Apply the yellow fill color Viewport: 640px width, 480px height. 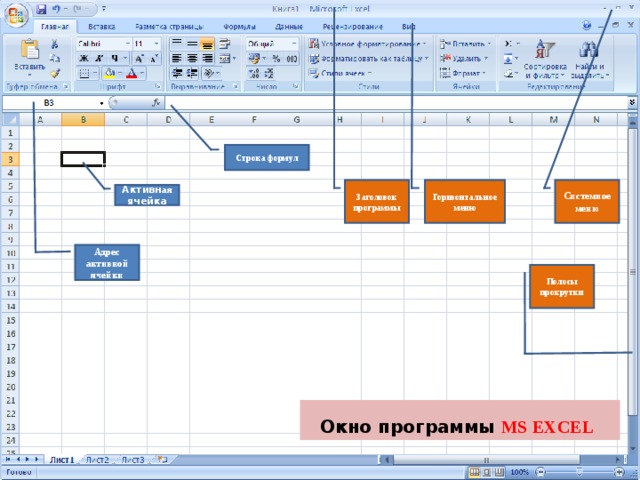click(x=109, y=73)
